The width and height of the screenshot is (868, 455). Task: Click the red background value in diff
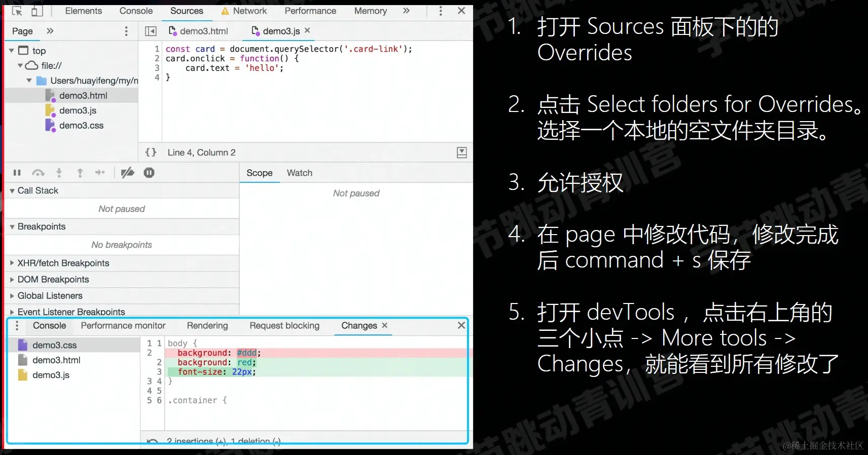(x=244, y=362)
